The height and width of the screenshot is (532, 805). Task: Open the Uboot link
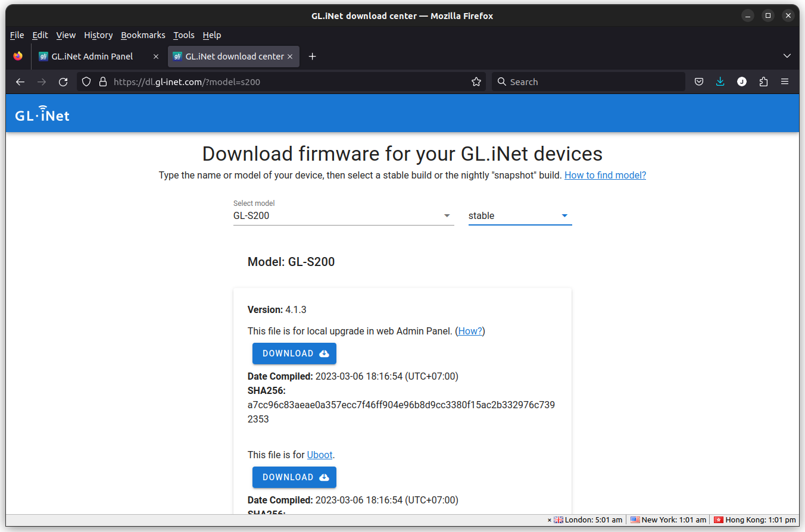pos(320,455)
